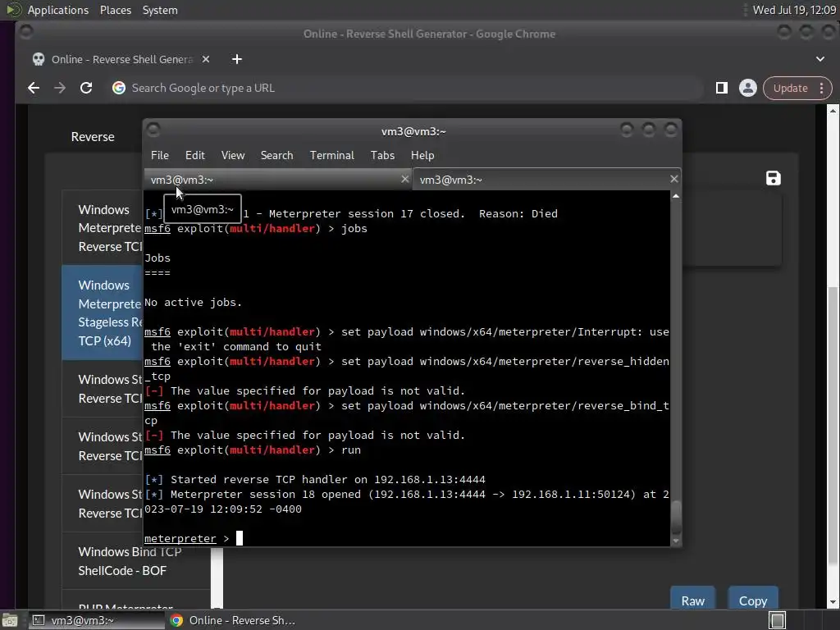This screenshot has height=630, width=840.
Task: Open Chrome three-dot menu
Action: [822, 88]
